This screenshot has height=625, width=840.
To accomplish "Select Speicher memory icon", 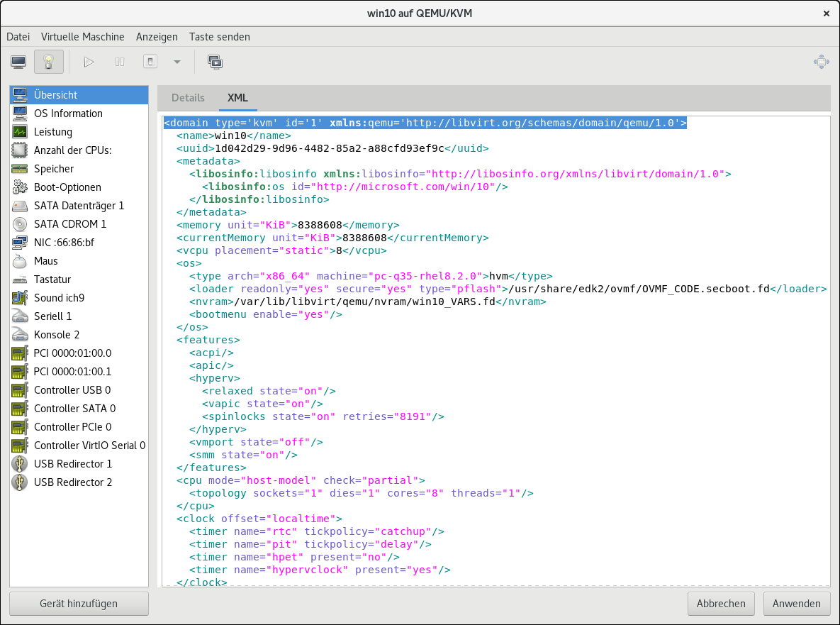I will click(20, 169).
